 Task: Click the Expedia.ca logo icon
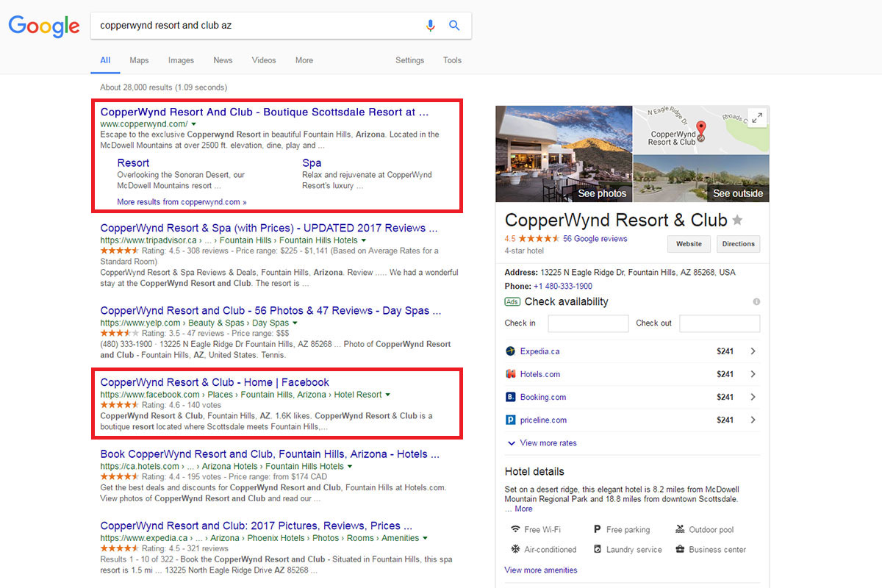(x=511, y=351)
